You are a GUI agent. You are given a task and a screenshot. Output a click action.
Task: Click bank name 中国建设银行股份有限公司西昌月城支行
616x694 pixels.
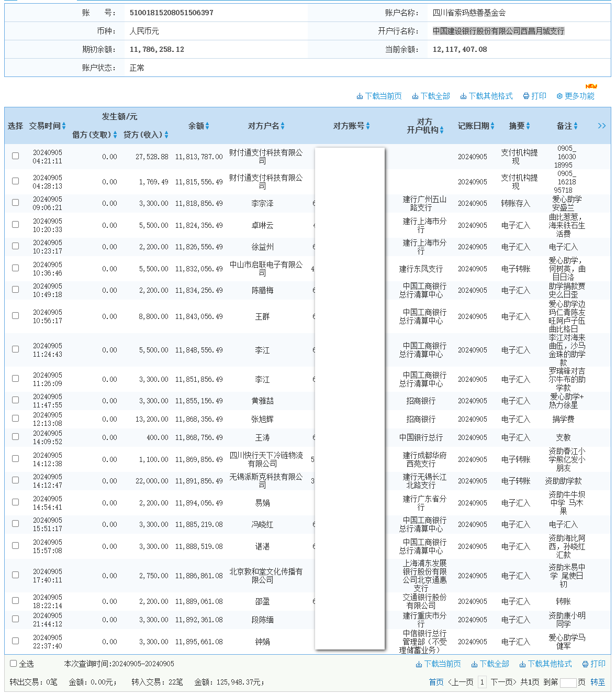[498, 31]
